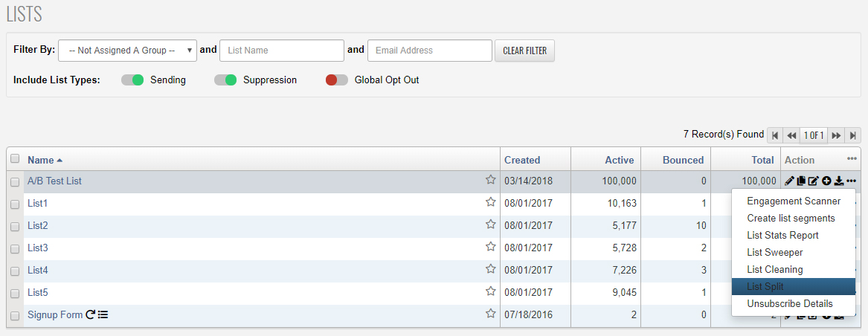
Task: Sort lists by the Name column header
Action: 41,160
